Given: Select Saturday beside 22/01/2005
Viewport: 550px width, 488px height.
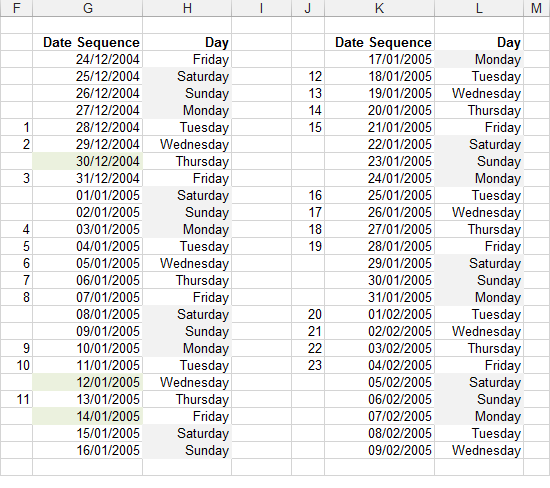Looking at the screenshot, I should [479, 145].
